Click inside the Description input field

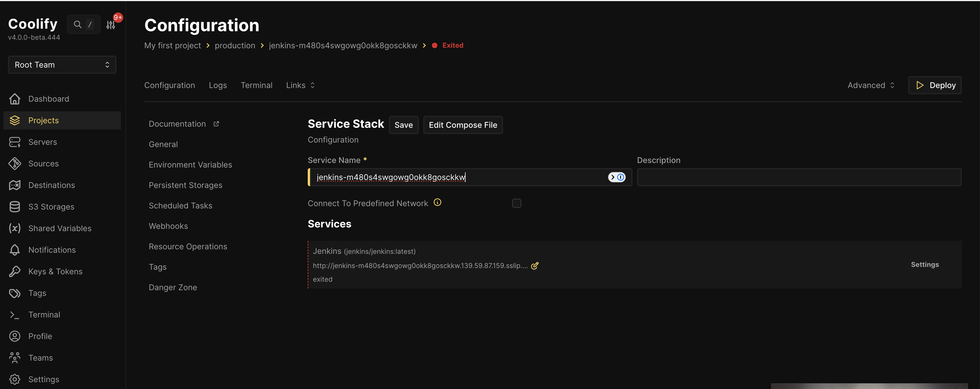799,177
